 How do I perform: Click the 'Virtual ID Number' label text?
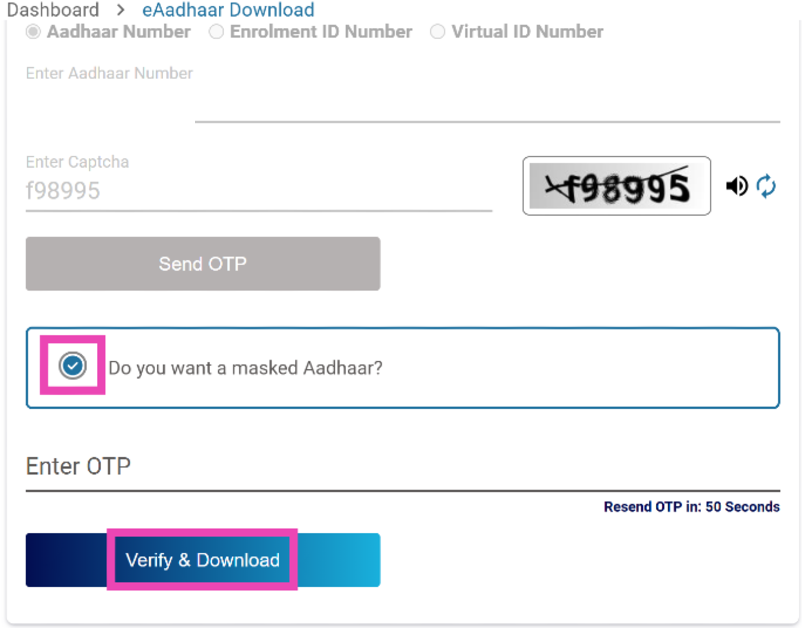click(527, 32)
